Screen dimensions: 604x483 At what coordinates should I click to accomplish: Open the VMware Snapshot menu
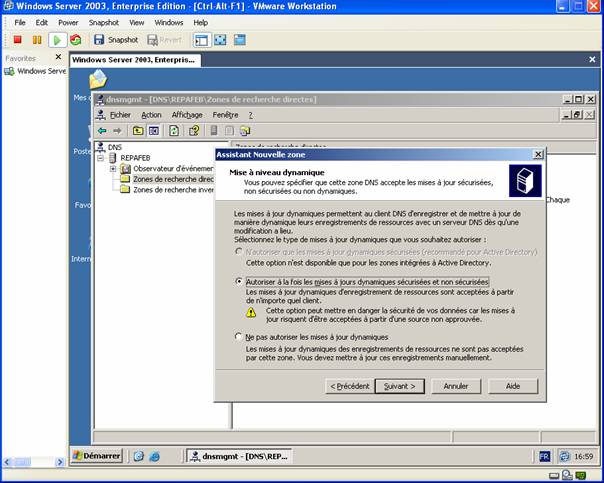(104, 23)
